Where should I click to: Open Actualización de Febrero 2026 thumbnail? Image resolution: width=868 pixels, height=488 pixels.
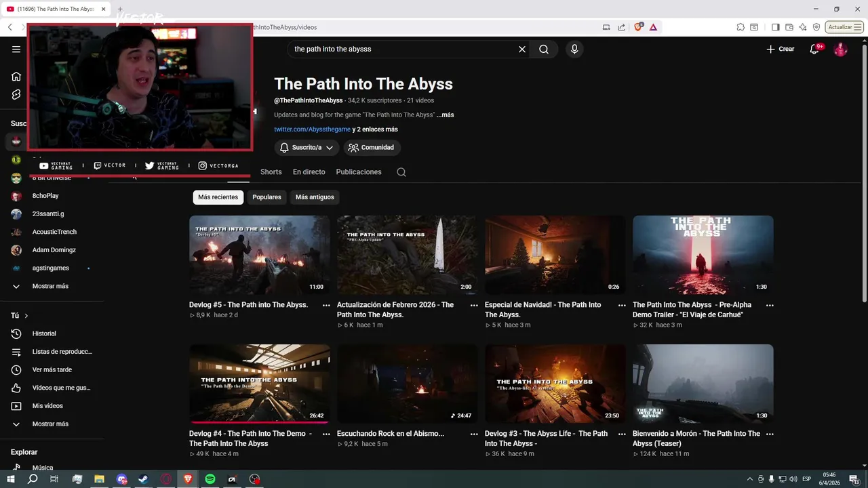tap(408, 255)
